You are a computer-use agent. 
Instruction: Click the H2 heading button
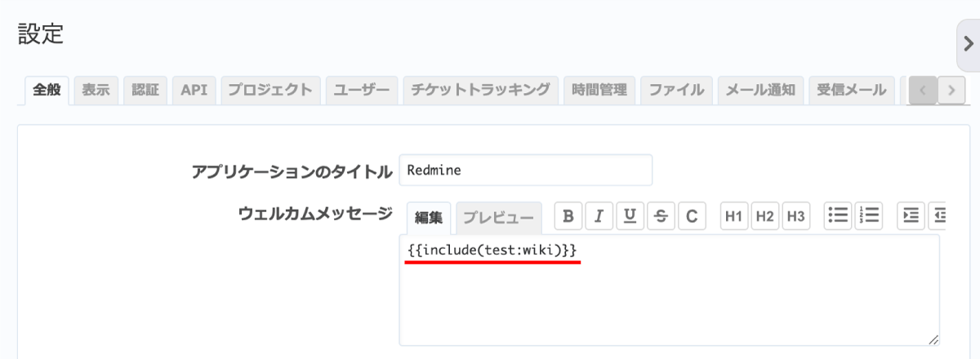[x=764, y=216]
